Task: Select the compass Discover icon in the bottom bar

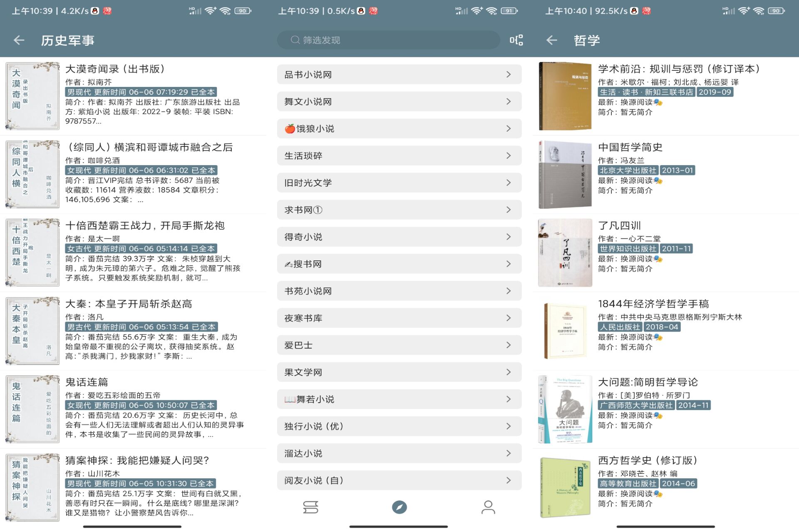Action: pos(399,507)
